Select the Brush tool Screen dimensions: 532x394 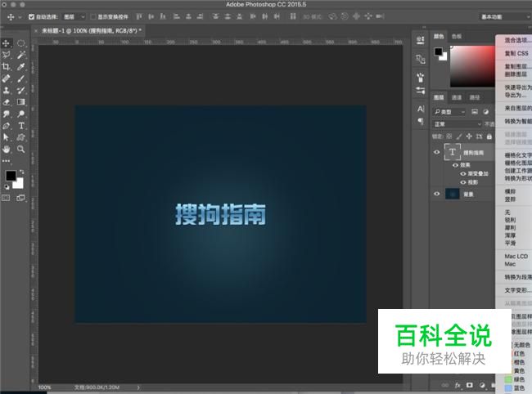(x=21, y=78)
